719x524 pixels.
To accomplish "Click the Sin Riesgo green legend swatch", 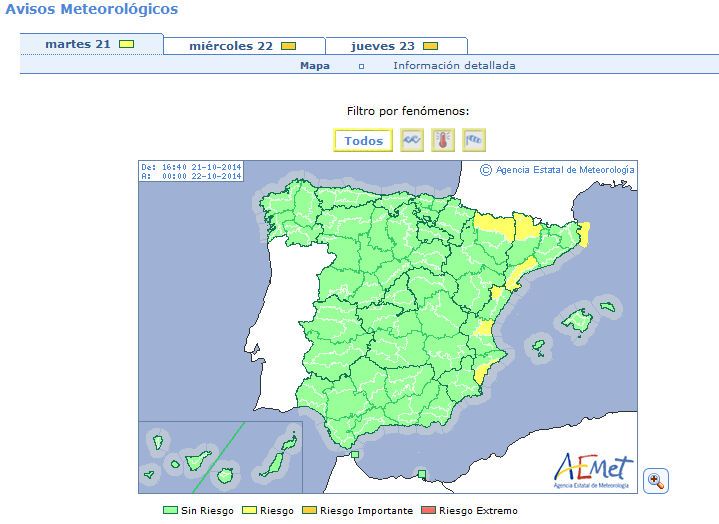I will pyautogui.click(x=170, y=510).
